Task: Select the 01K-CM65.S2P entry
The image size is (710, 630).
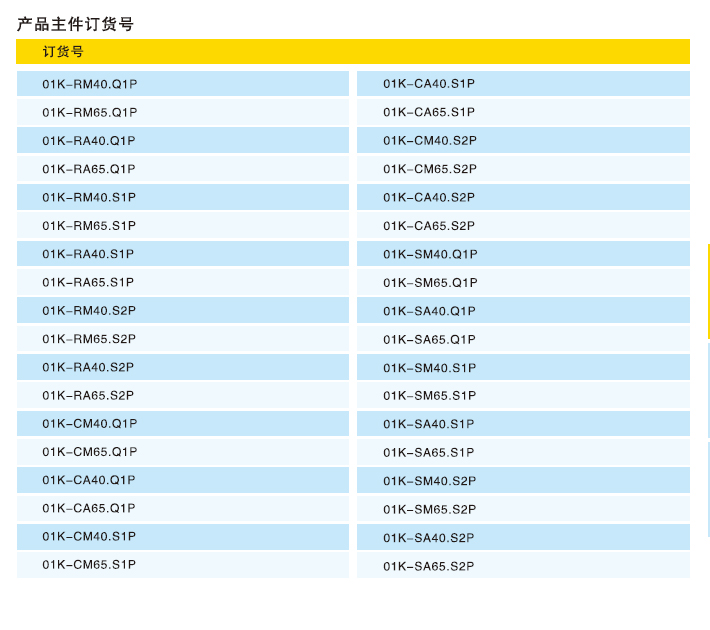Action: pos(430,169)
